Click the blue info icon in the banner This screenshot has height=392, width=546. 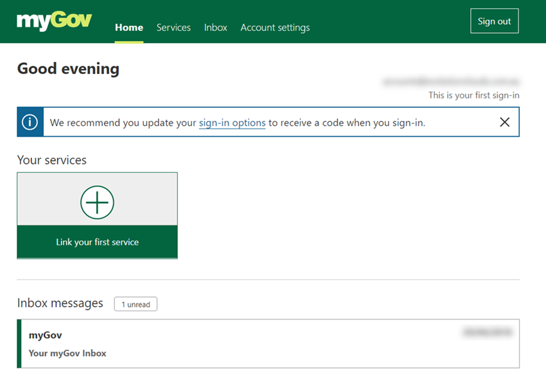(30, 122)
